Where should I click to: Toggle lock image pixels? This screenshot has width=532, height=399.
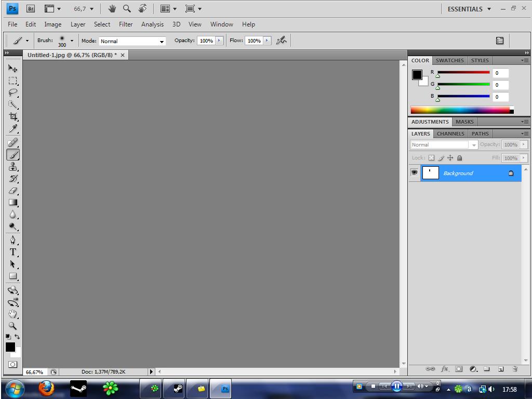(441, 158)
